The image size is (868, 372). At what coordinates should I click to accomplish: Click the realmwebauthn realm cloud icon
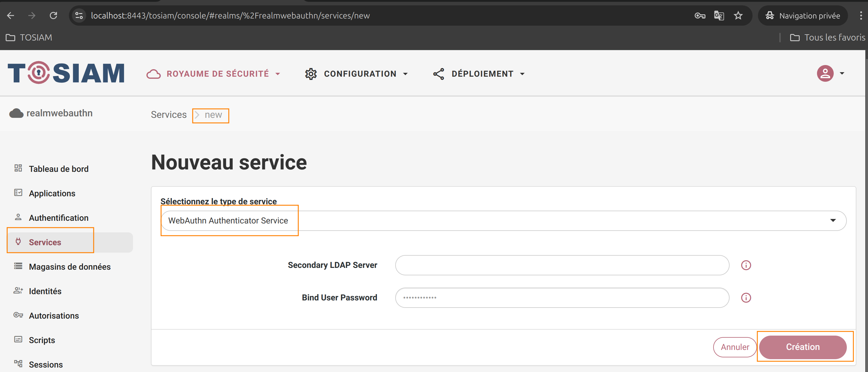pyautogui.click(x=16, y=113)
